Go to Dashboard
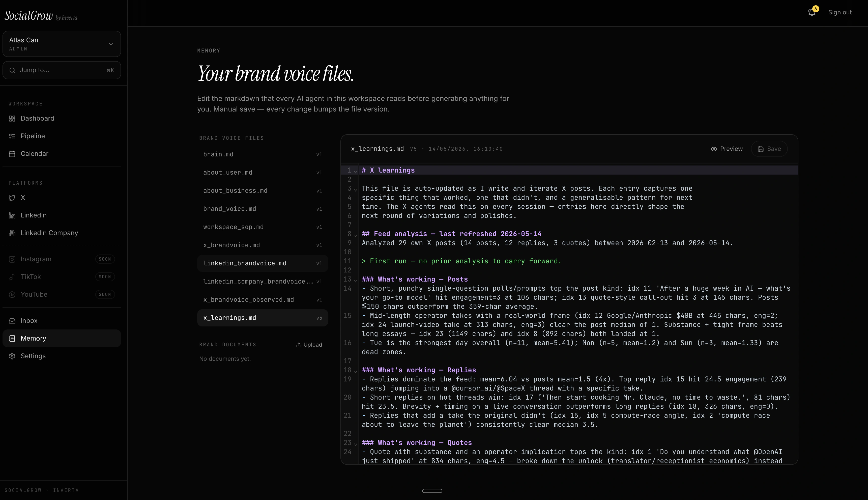 coord(62,119)
